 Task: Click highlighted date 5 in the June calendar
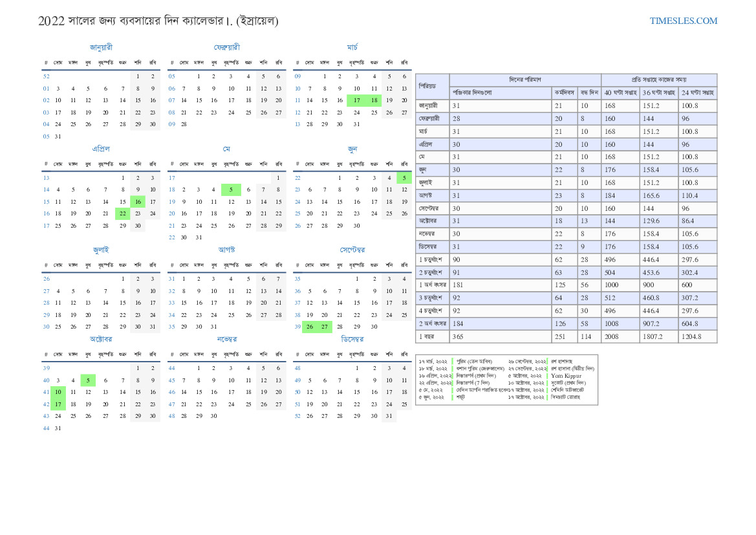point(404,178)
